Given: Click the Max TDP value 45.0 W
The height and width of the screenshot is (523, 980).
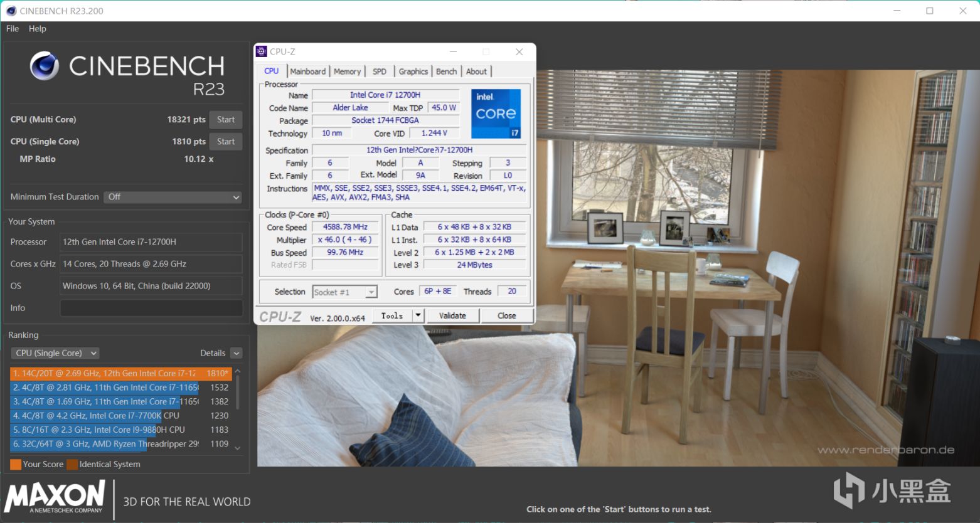Looking at the screenshot, I should coord(444,108).
